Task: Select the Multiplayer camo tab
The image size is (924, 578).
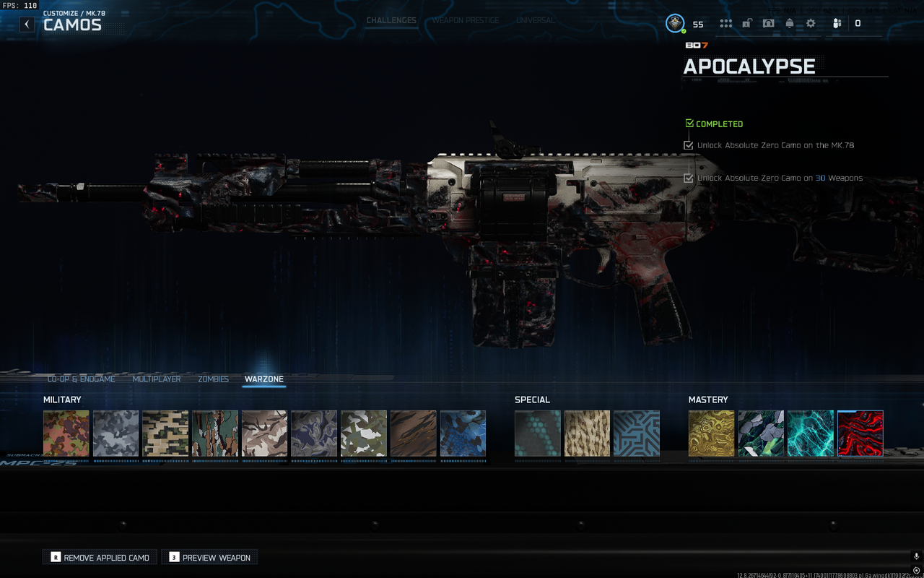Action: [157, 379]
